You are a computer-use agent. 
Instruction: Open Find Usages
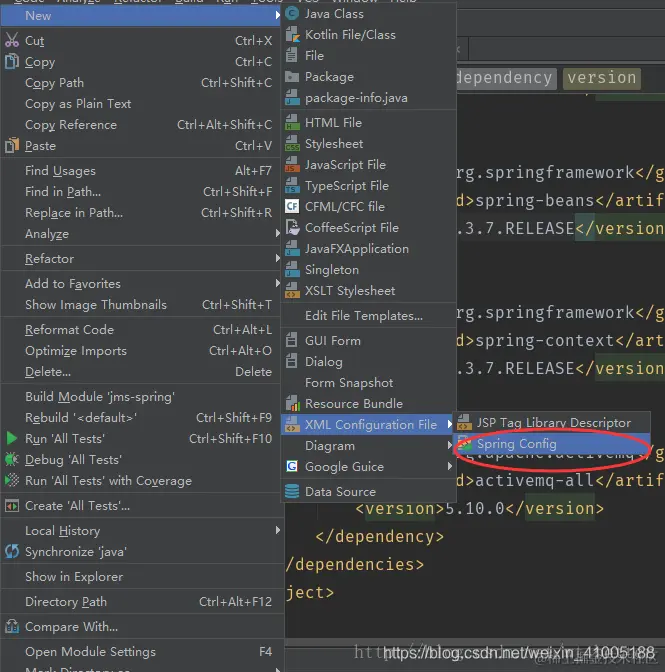tap(141, 171)
